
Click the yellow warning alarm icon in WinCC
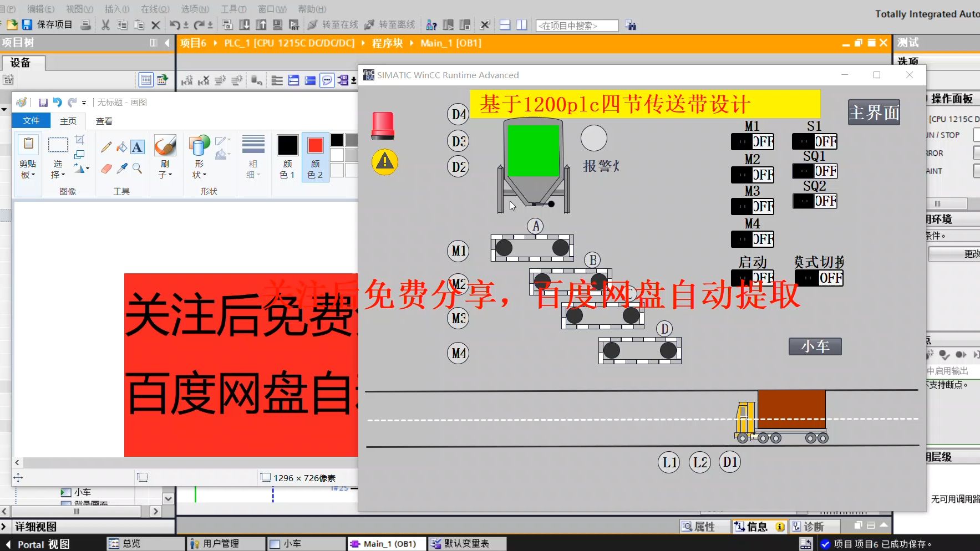pos(385,162)
